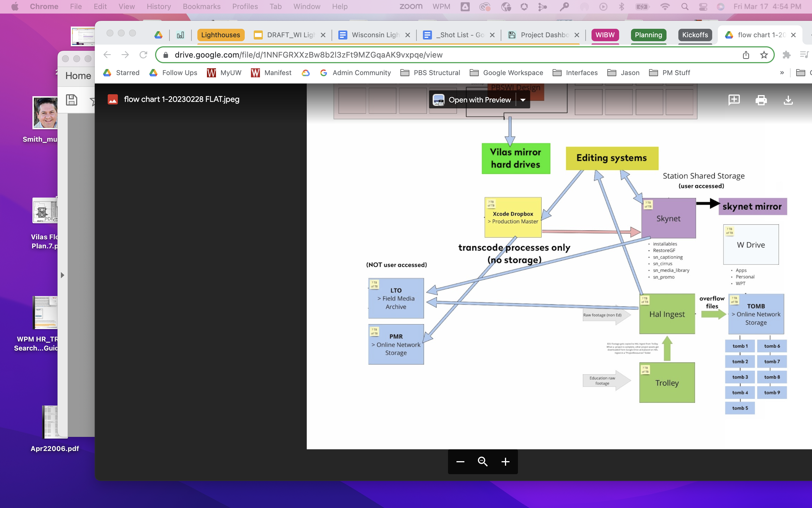Click the Bluetooth menu bar icon
812x508 pixels.
click(621, 7)
